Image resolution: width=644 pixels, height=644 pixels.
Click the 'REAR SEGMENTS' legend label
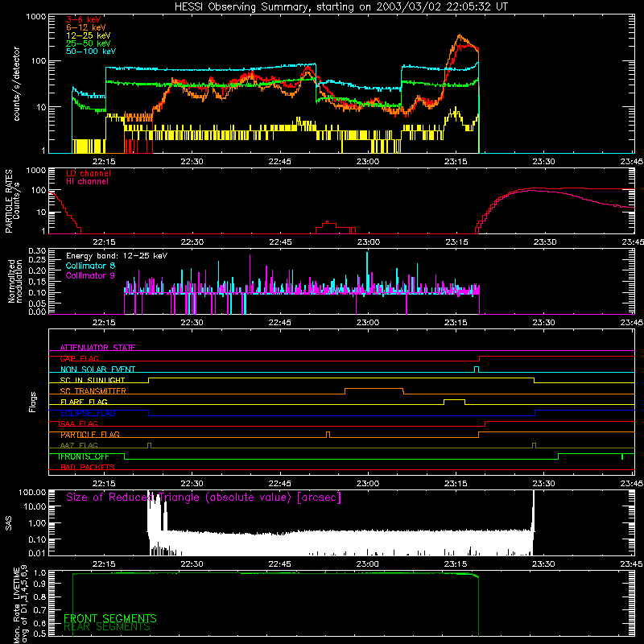(x=107, y=627)
